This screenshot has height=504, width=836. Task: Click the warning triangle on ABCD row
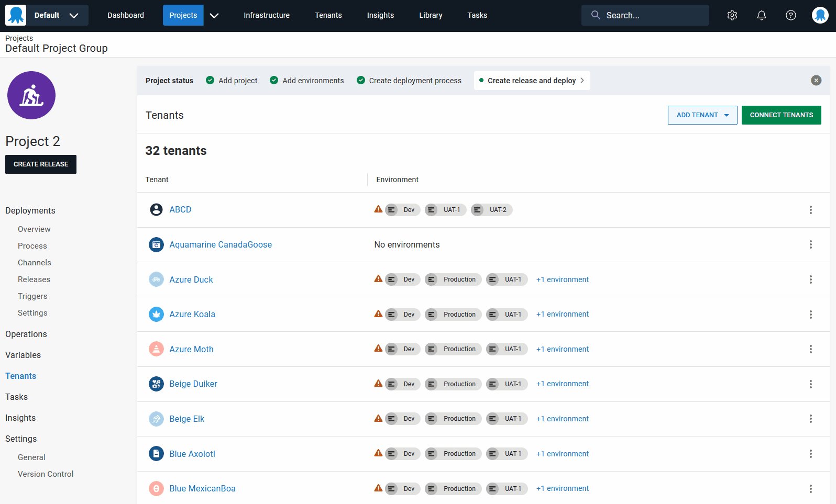pos(378,209)
